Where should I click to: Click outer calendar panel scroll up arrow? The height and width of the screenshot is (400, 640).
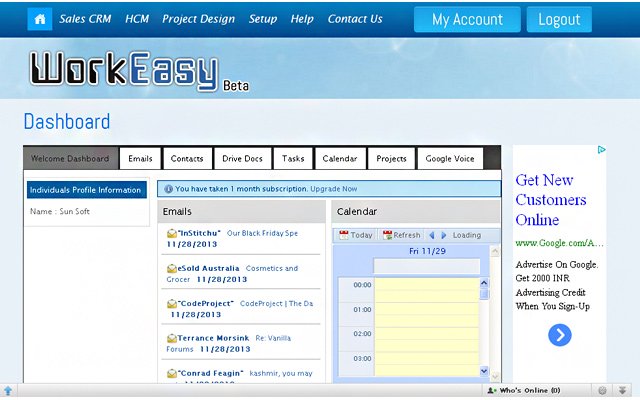click(495, 251)
